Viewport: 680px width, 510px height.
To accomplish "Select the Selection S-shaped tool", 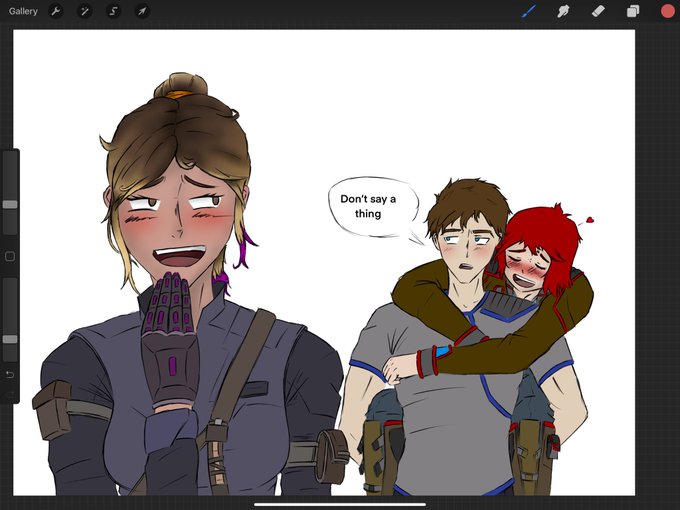I will pyautogui.click(x=113, y=11).
